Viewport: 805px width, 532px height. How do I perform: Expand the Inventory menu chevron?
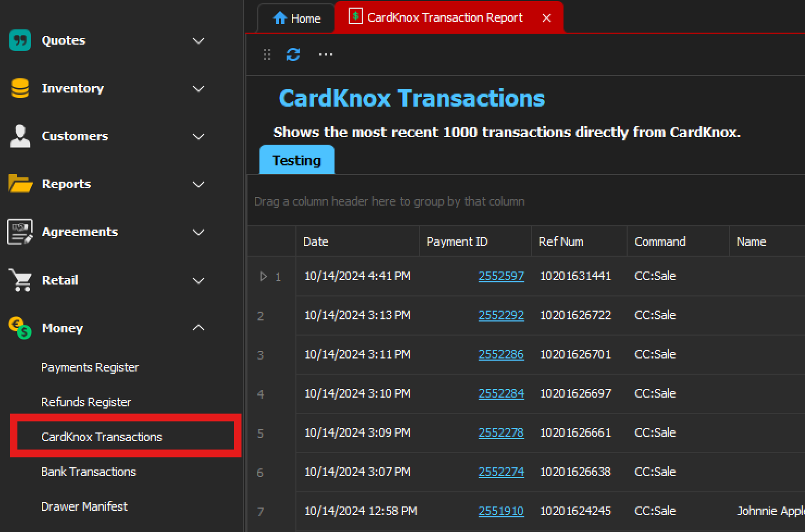click(199, 89)
